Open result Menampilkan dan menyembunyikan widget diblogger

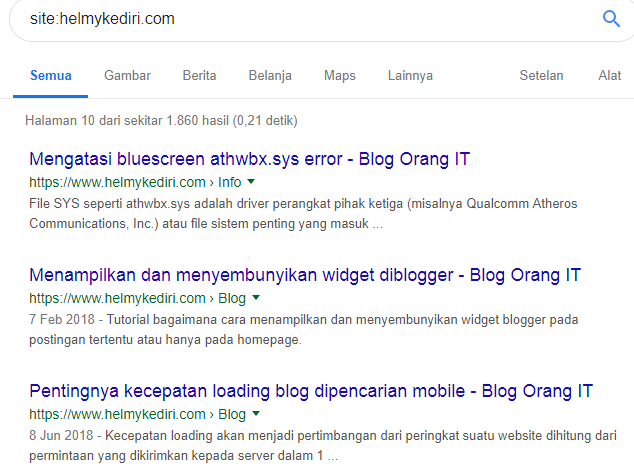(x=305, y=275)
